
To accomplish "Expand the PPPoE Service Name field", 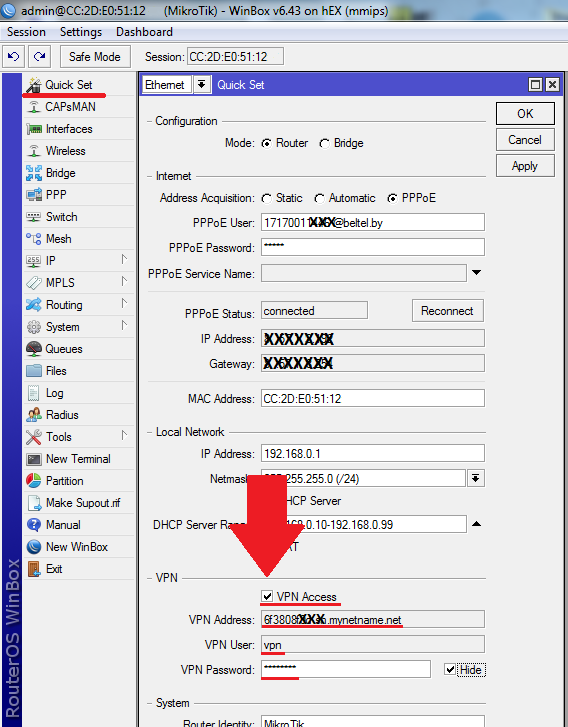I will pyautogui.click(x=476, y=273).
